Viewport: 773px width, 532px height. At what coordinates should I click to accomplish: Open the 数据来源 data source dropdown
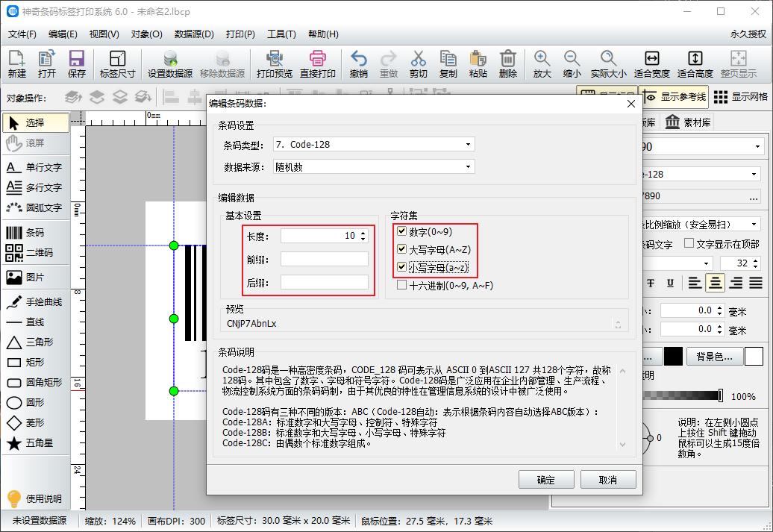coord(468,166)
